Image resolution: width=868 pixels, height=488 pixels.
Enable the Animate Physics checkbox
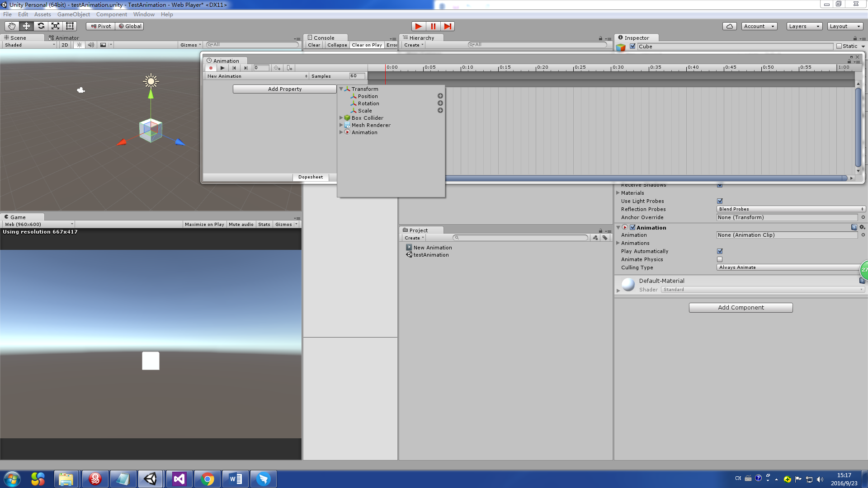tap(720, 259)
